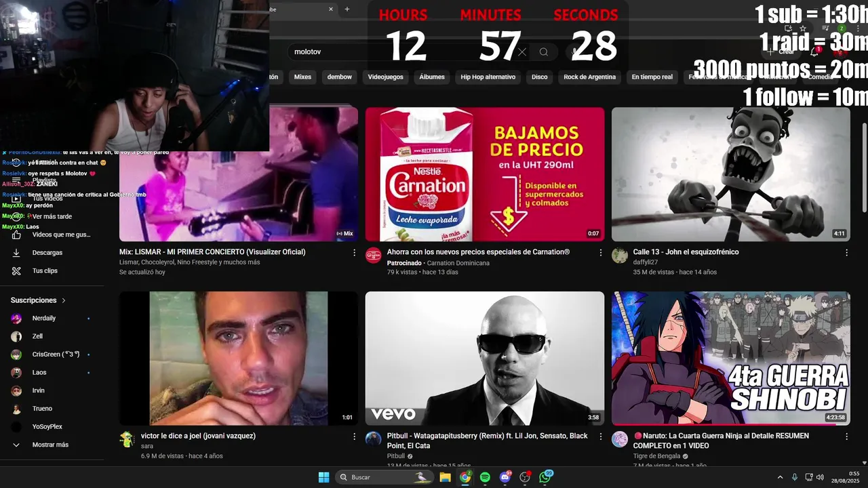Open the liked videos thumbs-up icon
868x488 pixels.
[16, 235]
